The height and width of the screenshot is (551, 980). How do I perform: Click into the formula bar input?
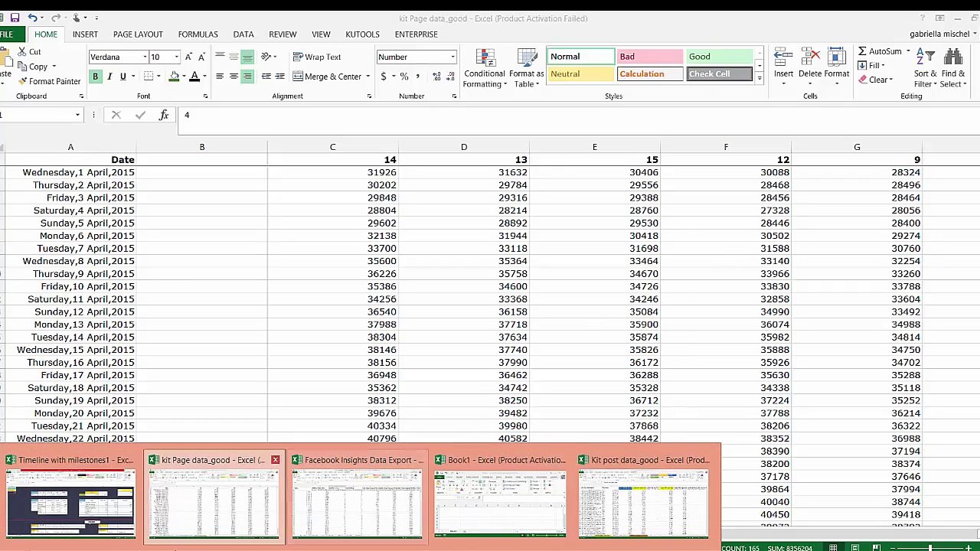(x=579, y=116)
